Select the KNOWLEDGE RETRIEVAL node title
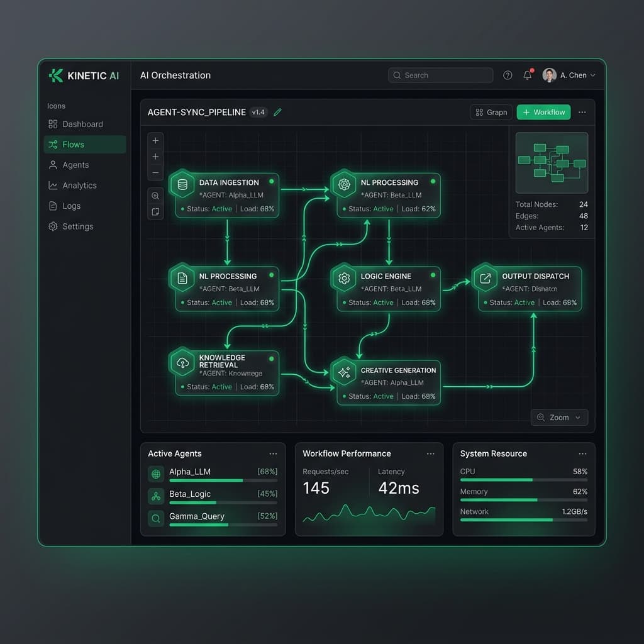 tap(222, 362)
